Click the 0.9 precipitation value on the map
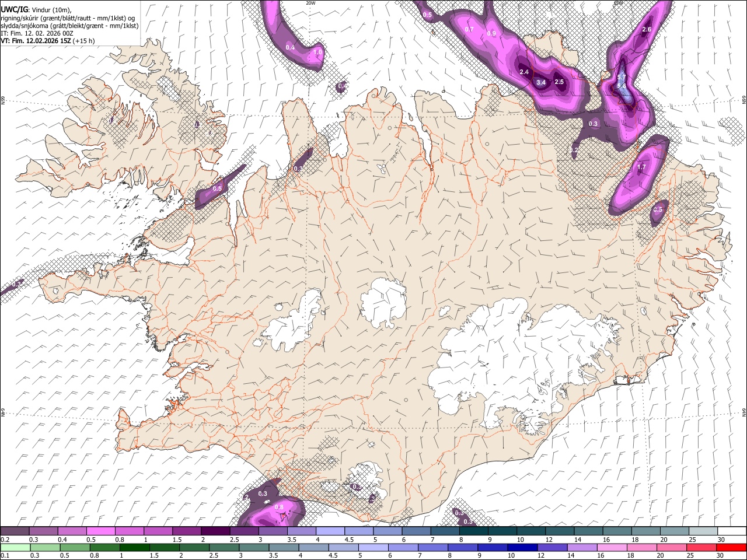The width and height of the screenshot is (747, 560). tap(491, 33)
